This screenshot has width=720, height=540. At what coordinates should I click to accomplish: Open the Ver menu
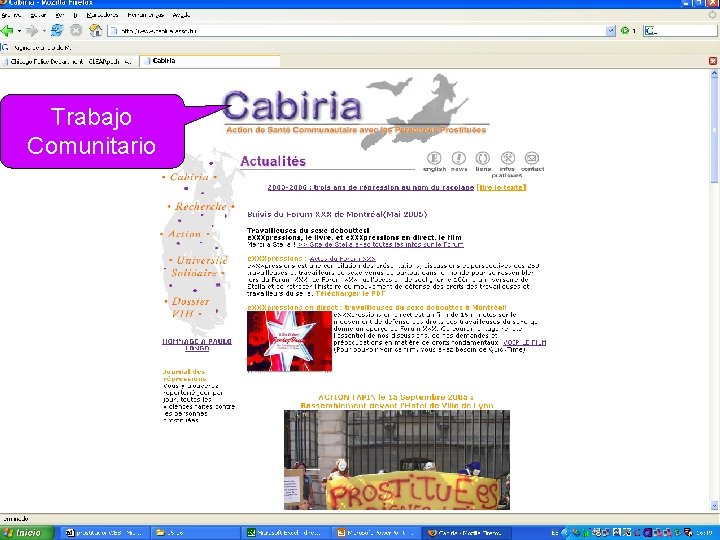(60, 15)
